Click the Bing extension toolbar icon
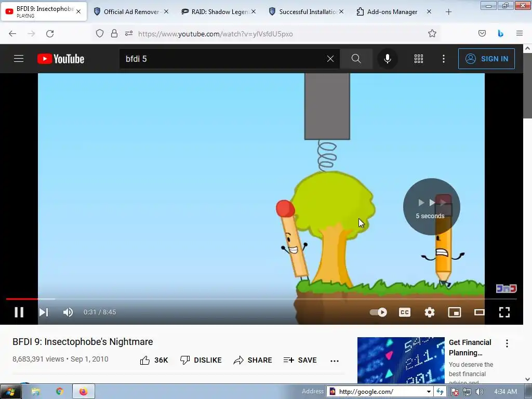Viewport: 532px width, 399px height. (500, 33)
